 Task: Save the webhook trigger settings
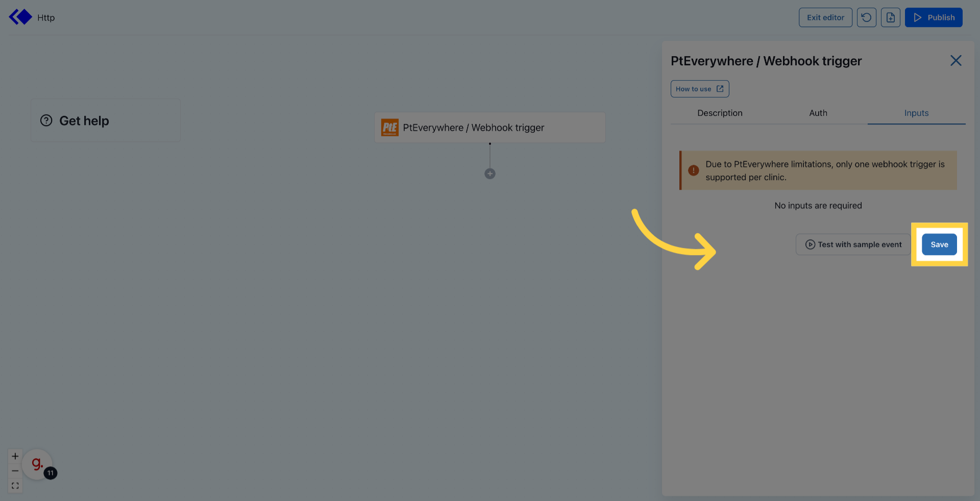939,244
